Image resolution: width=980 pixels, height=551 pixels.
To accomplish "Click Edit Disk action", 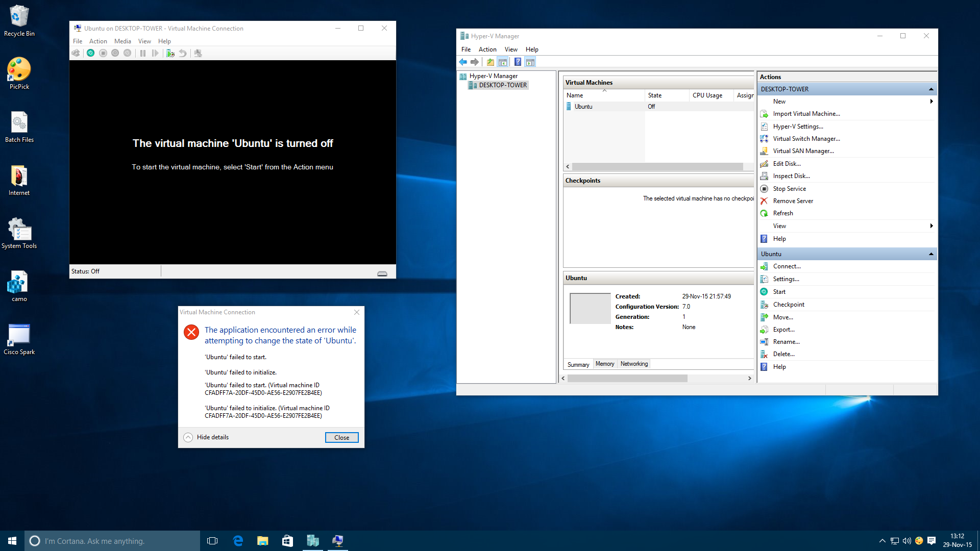I will [x=787, y=164].
